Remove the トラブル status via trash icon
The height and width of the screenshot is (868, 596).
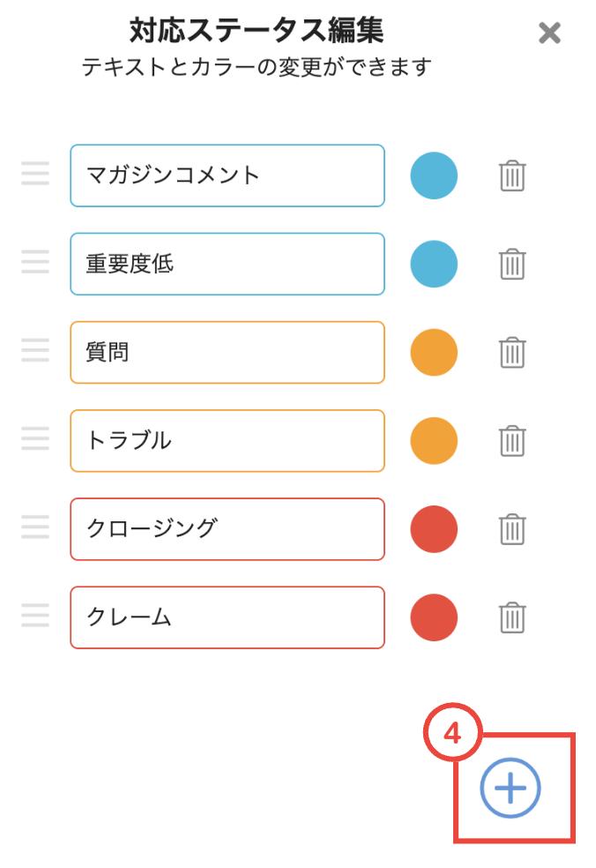pos(512,441)
